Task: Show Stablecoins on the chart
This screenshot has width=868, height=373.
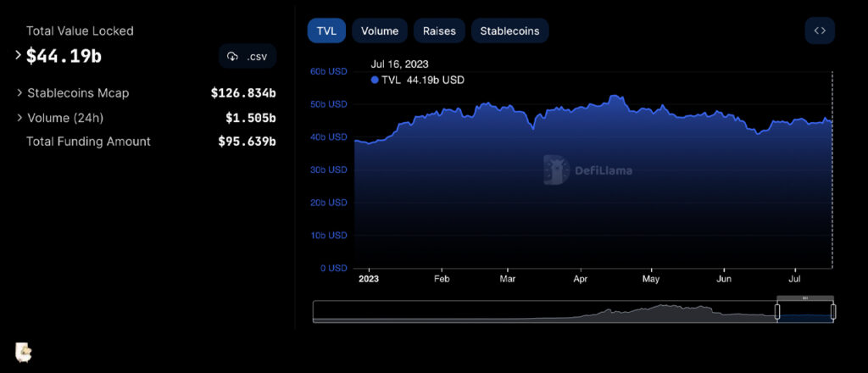Action: [x=509, y=31]
